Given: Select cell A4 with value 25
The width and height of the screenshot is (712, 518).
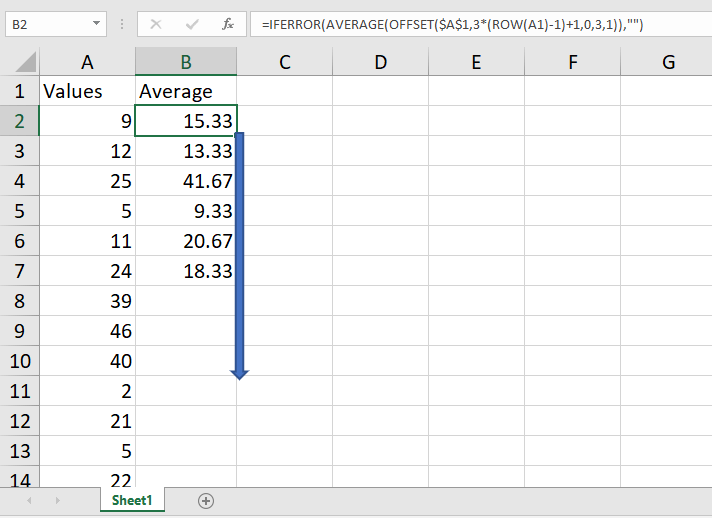Looking at the screenshot, I should point(88,181).
